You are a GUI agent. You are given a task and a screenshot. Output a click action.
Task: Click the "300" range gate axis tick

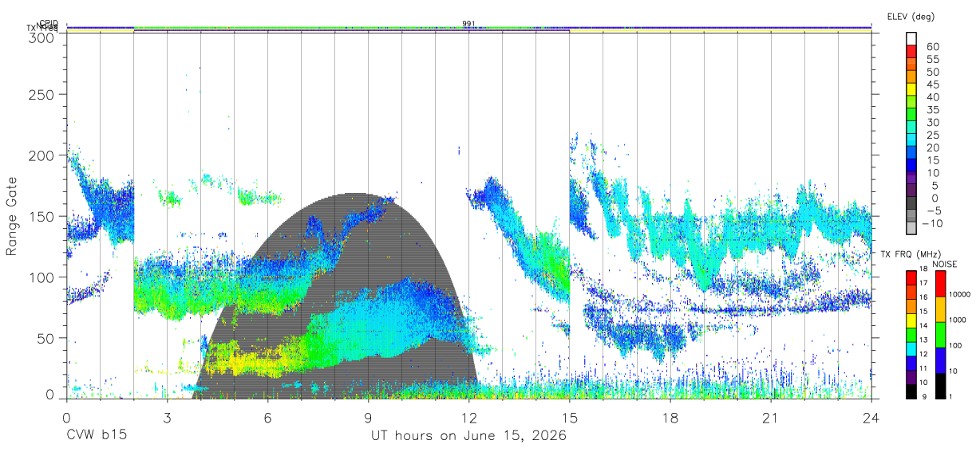point(41,37)
